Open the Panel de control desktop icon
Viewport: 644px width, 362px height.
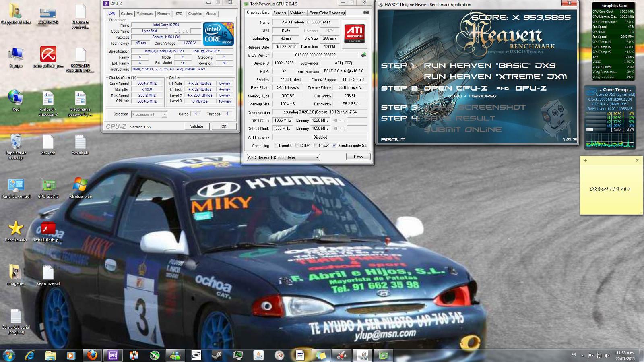coord(16,188)
